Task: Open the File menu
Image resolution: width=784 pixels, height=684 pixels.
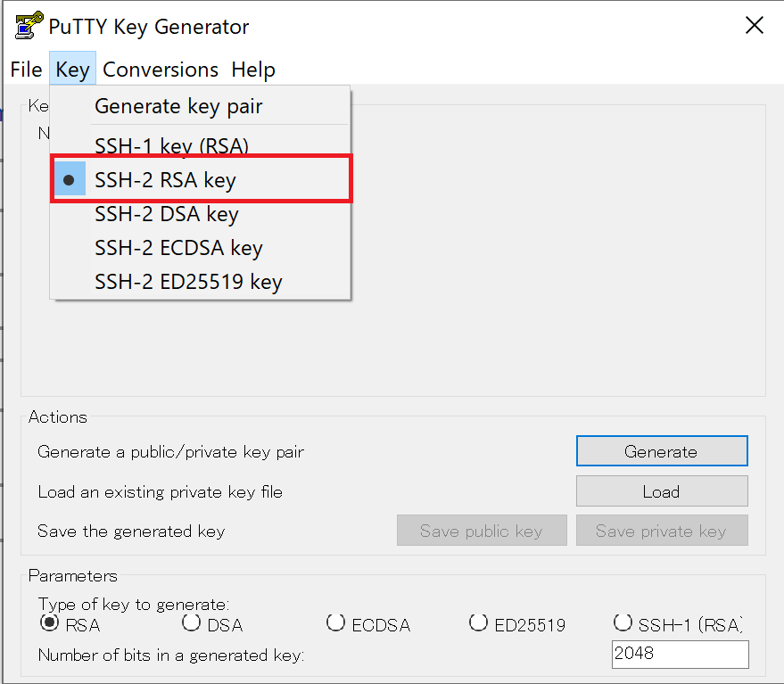Action: tap(26, 70)
